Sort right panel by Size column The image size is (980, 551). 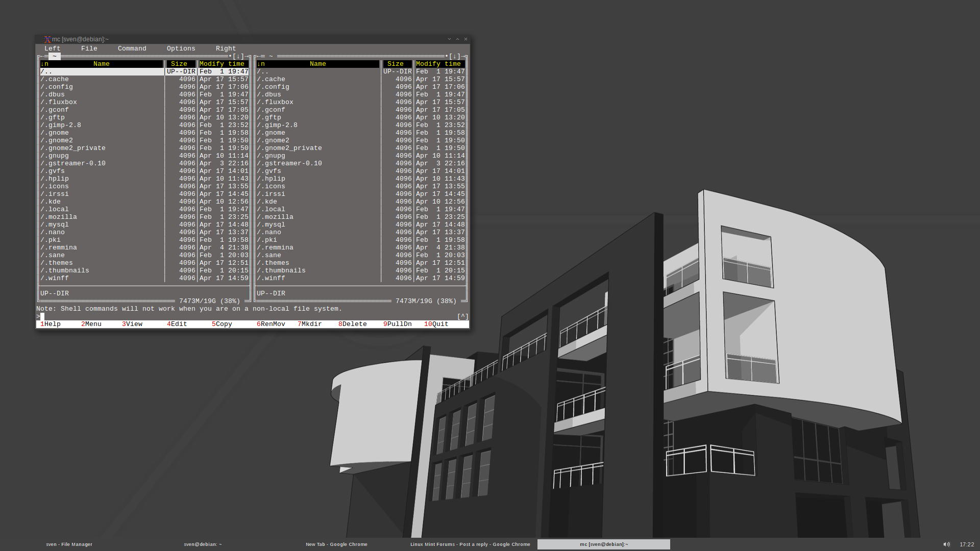pyautogui.click(x=396, y=64)
